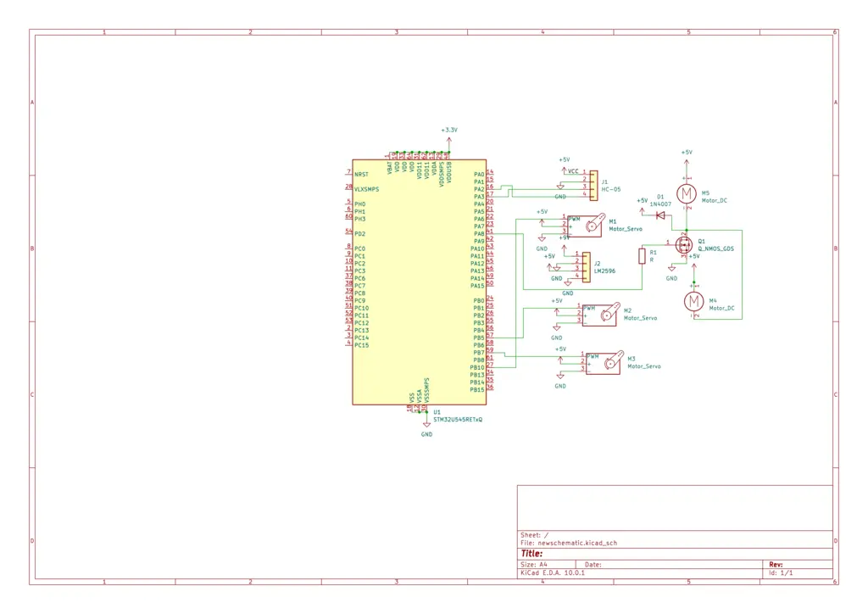This screenshot has height=614, width=868.
Task: Click the PB5 pin on U1
Action: pyautogui.click(x=482, y=338)
